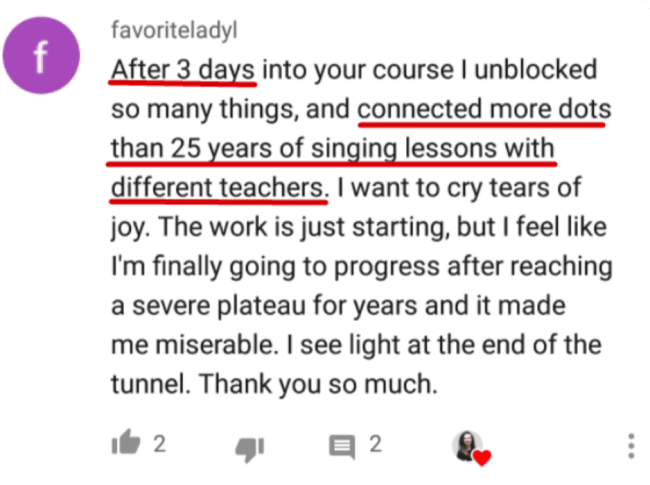Click the reply count beside comment icon
This screenshot has height=485, width=650.
tap(376, 444)
